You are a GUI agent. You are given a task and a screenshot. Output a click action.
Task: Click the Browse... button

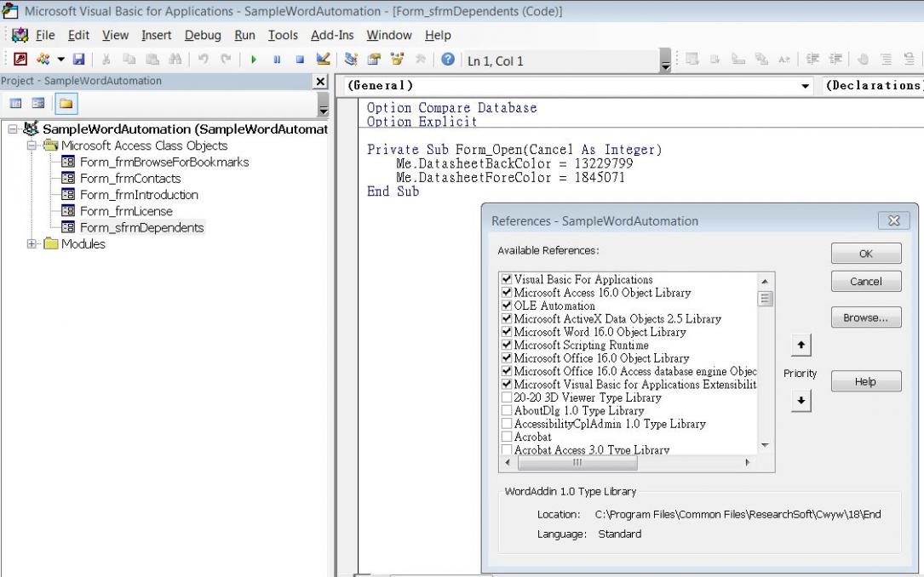(x=865, y=317)
